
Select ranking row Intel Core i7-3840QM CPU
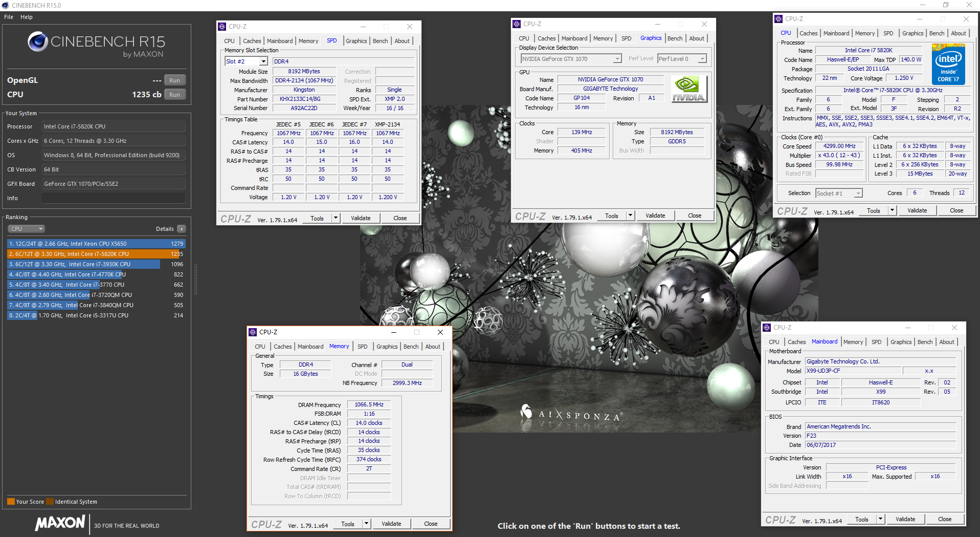coord(96,305)
